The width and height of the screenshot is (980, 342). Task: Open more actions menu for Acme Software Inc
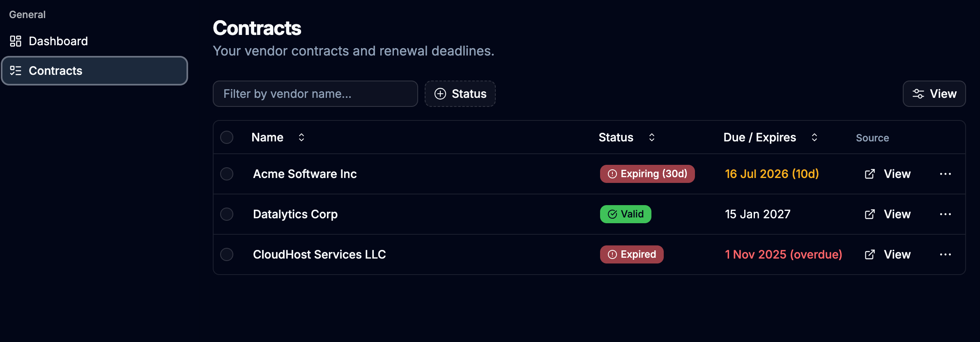point(945,174)
